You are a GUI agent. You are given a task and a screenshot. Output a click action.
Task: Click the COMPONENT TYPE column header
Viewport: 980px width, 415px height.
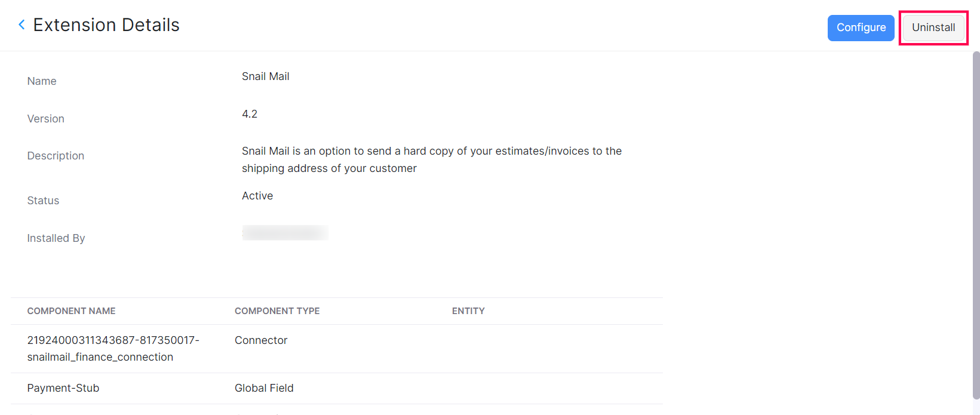(x=277, y=311)
